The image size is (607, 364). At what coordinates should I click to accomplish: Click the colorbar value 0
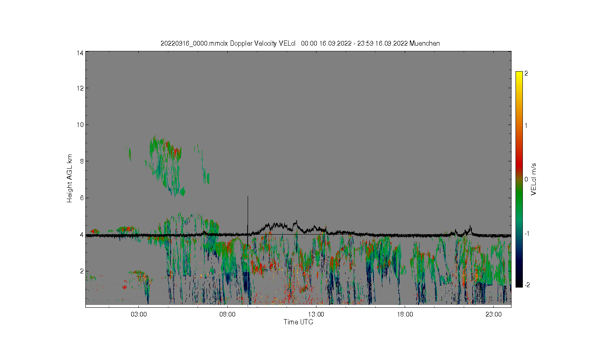526,179
